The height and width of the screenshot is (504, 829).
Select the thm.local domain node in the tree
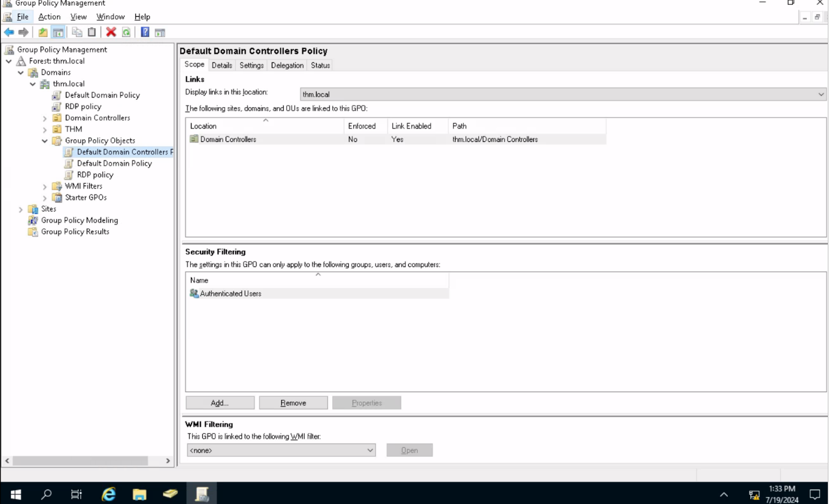pyautogui.click(x=68, y=84)
